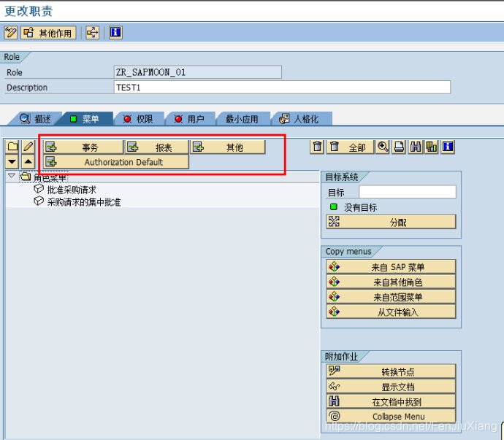Click the 在文档中找到 button
The height and width of the screenshot is (440, 504).
click(x=392, y=401)
